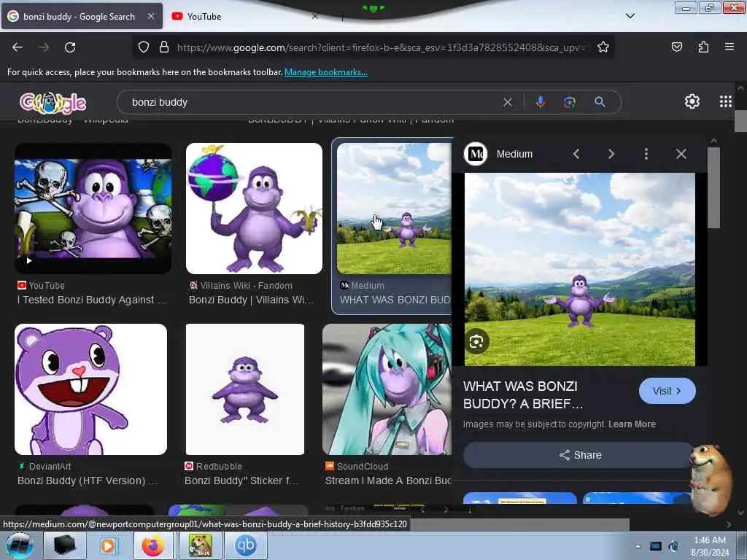Close the bonzi buddy search tab
Screen dimensions: 747x560
tap(150, 16)
